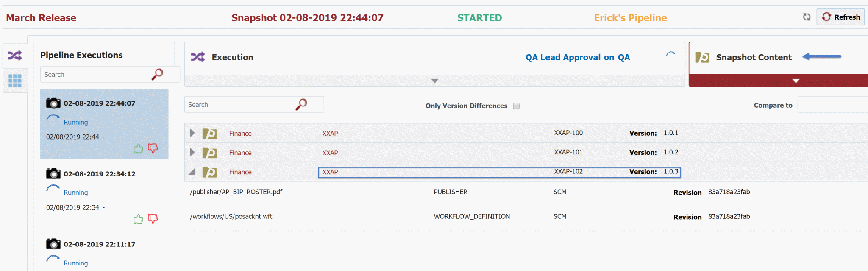Click the PUBLISHER type cell
Screen dimensions: 868x271
[451, 192]
